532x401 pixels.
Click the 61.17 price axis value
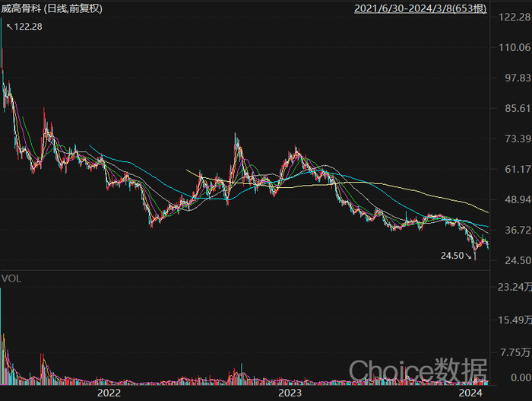[x=518, y=169]
